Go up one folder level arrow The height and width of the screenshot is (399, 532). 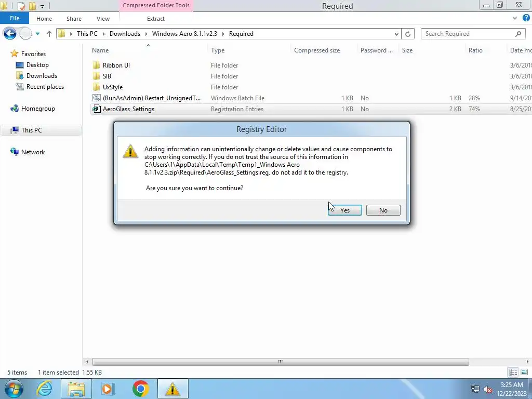[49, 34]
